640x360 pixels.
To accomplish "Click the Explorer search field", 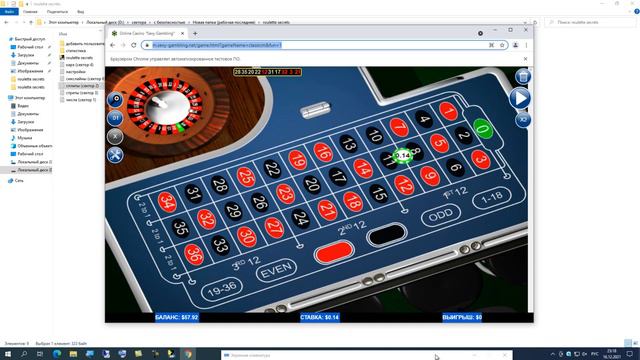I will tap(590, 22).
